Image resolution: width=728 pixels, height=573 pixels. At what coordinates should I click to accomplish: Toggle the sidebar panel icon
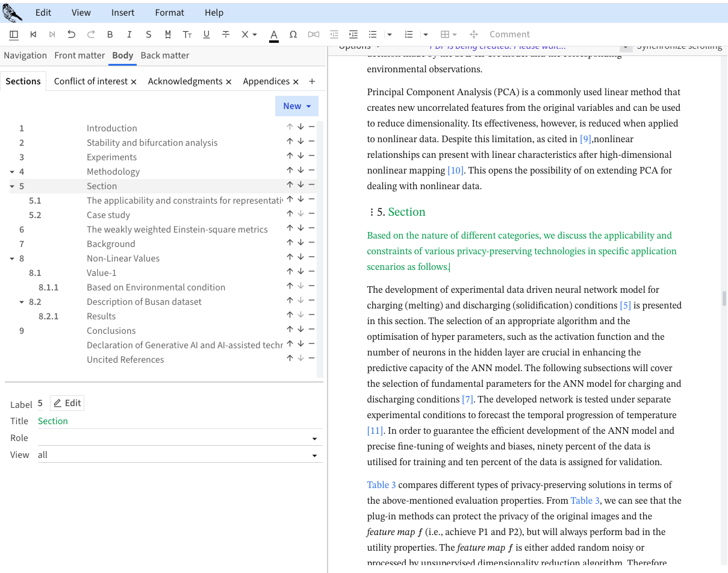coord(14,34)
